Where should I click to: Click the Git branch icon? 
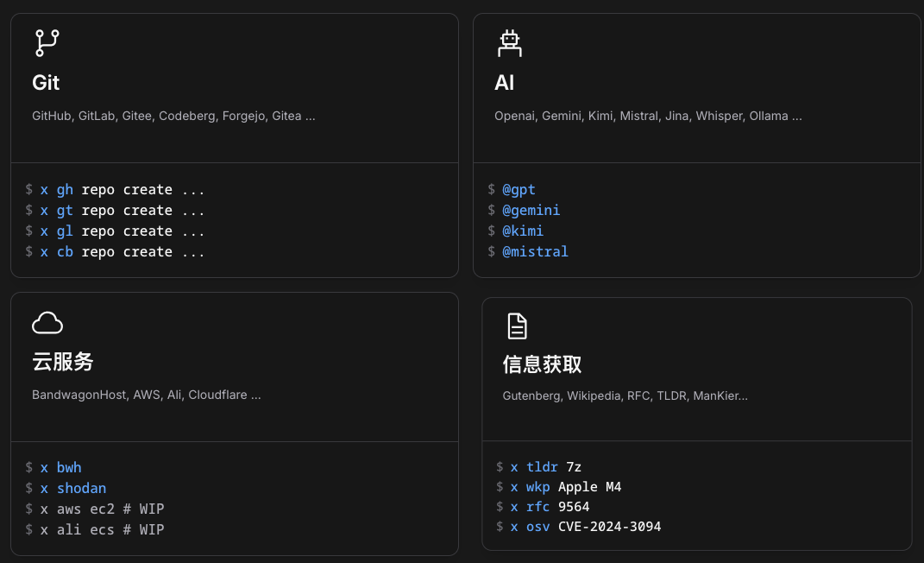[47, 43]
